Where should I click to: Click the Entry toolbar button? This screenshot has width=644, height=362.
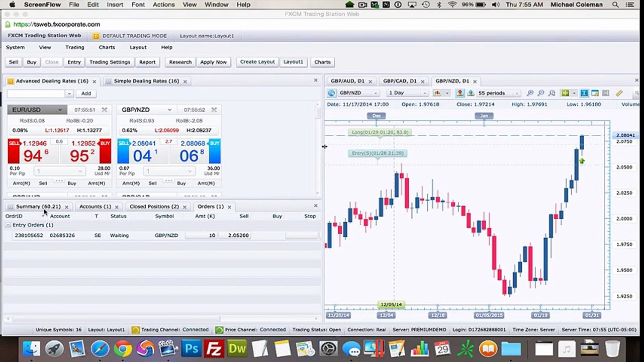coord(74,62)
